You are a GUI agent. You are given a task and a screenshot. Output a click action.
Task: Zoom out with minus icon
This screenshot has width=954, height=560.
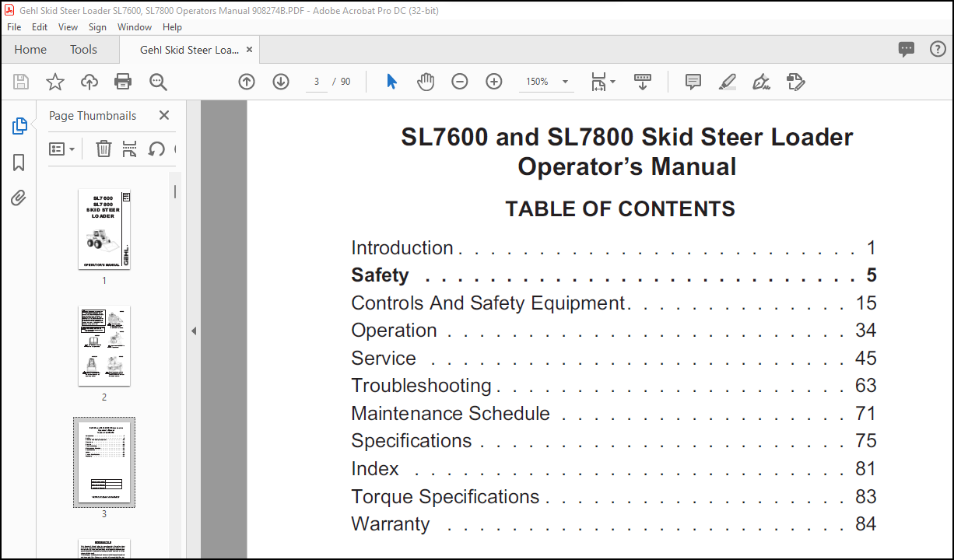(460, 82)
